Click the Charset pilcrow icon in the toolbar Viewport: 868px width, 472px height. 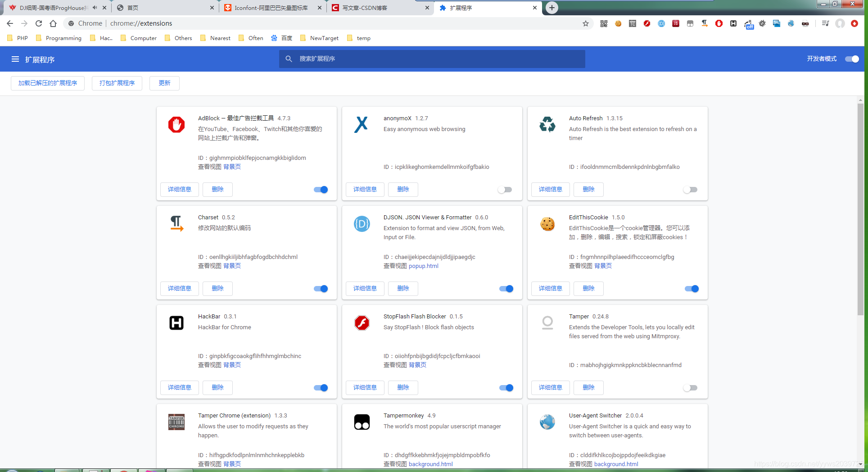(x=705, y=23)
